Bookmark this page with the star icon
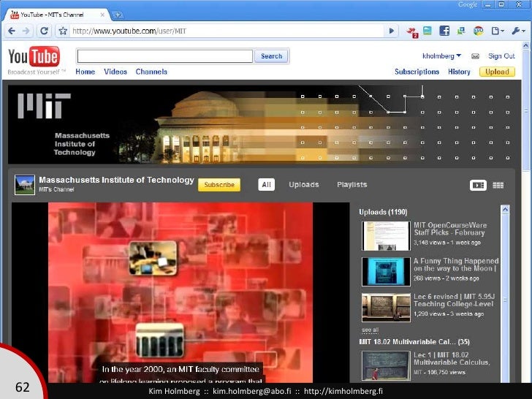Screen dimensions: 532x399 point(63,31)
